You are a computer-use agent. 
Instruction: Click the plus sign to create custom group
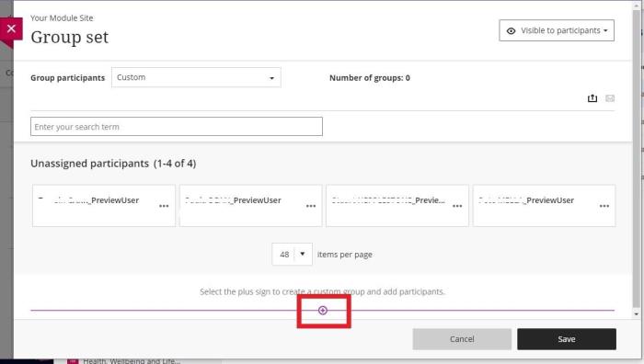tap(323, 311)
